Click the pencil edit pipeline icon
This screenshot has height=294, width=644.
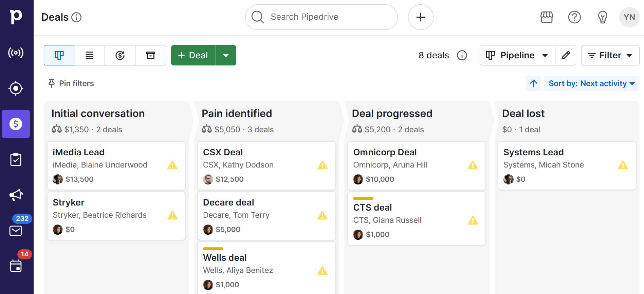(566, 55)
